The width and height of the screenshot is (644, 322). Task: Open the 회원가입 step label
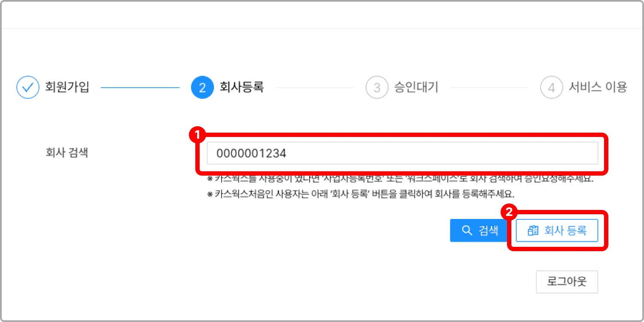67,87
